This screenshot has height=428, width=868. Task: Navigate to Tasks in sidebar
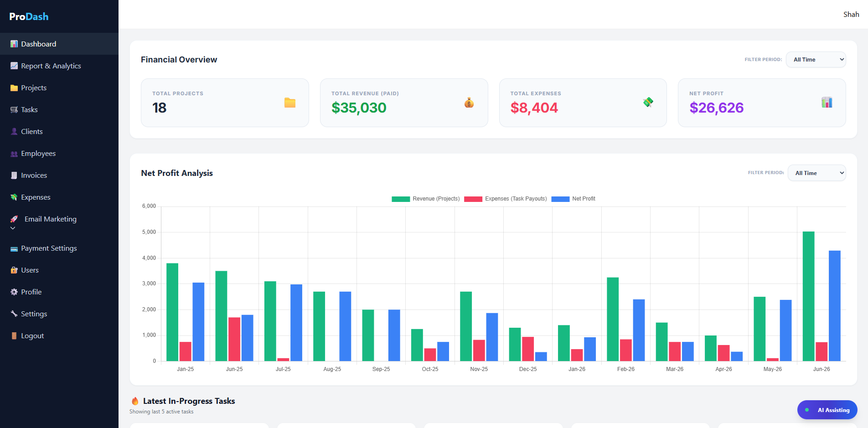pyautogui.click(x=59, y=109)
